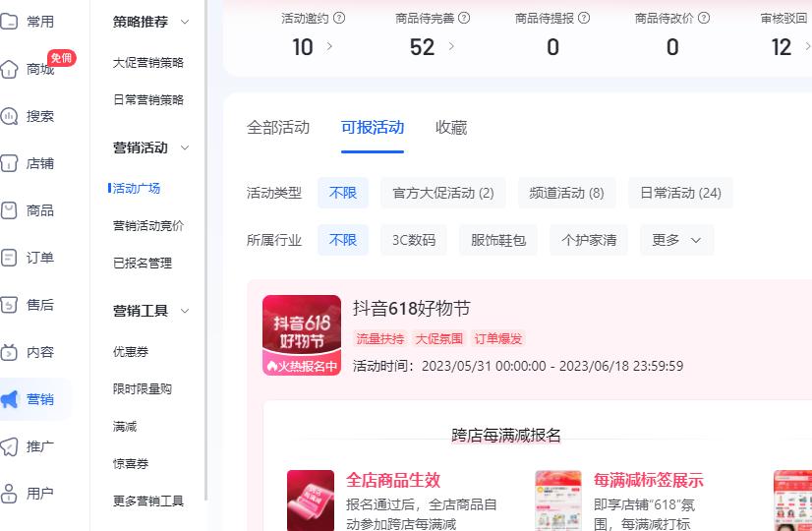This screenshot has height=531, width=812.
Task: Open 满减 menu item
Action: (125, 427)
